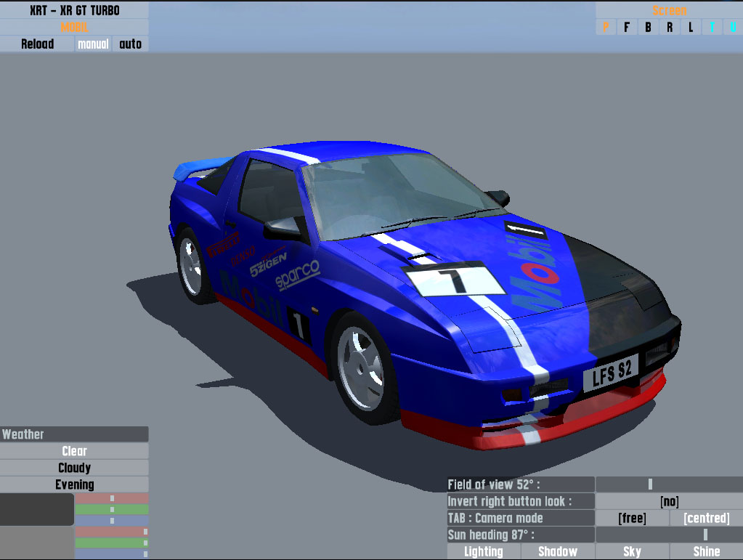
Task: Open the XRT - XR GT TURBO car selector
Action: [74, 10]
